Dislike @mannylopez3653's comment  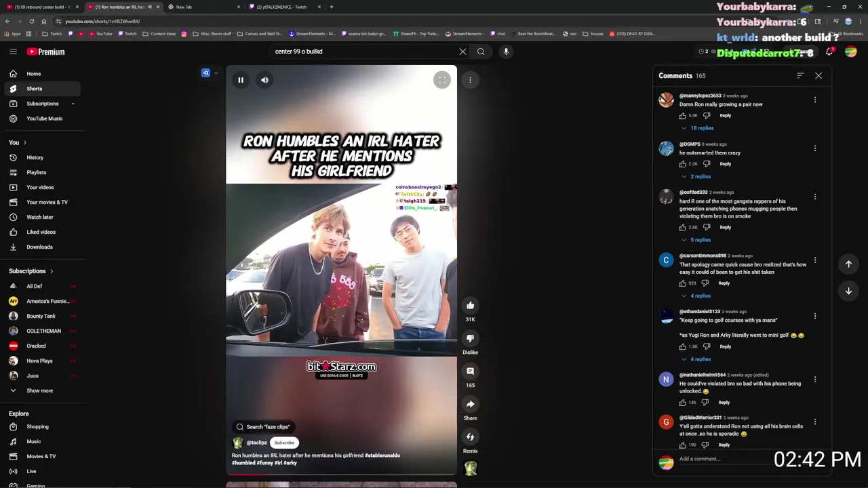click(x=707, y=116)
